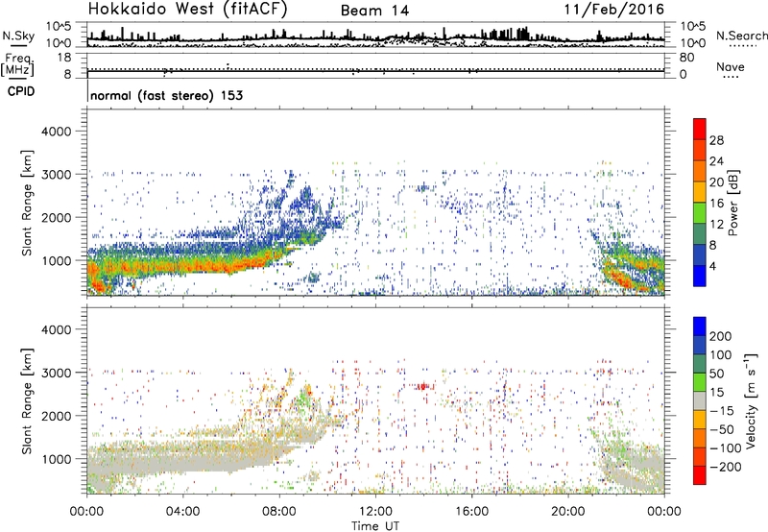The height and width of the screenshot is (532, 768).
Task: Click the "Hokkaido West (fitACF)" title
Action: click(x=187, y=10)
